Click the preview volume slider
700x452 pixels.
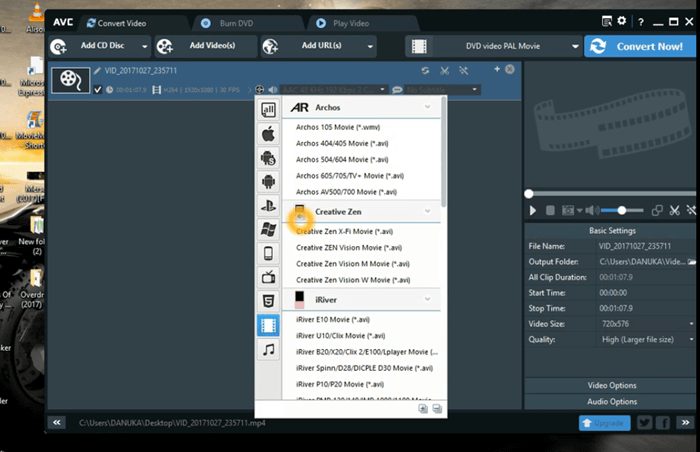[x=621, y=210]
